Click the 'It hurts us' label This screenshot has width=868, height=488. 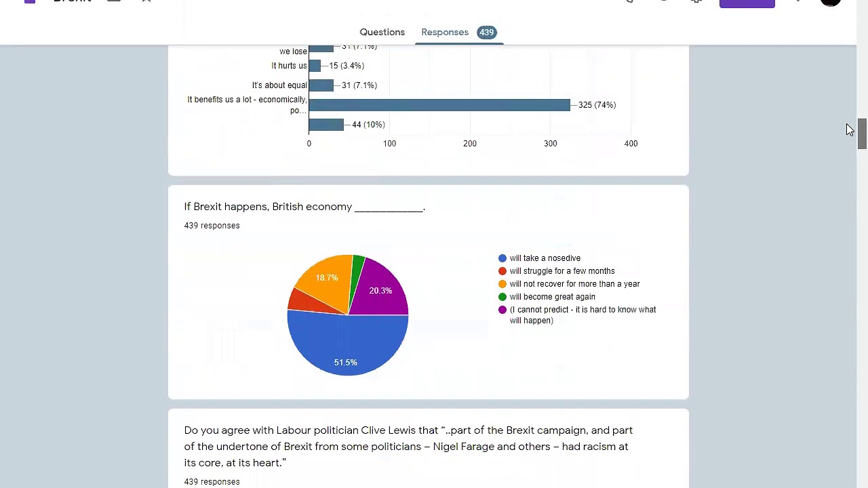pos(289,66)
